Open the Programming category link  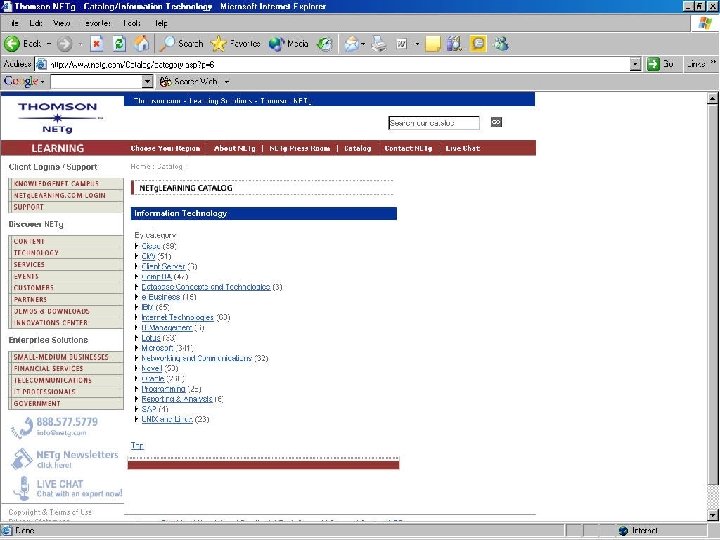pyautogui.click(x=163, y=389)
